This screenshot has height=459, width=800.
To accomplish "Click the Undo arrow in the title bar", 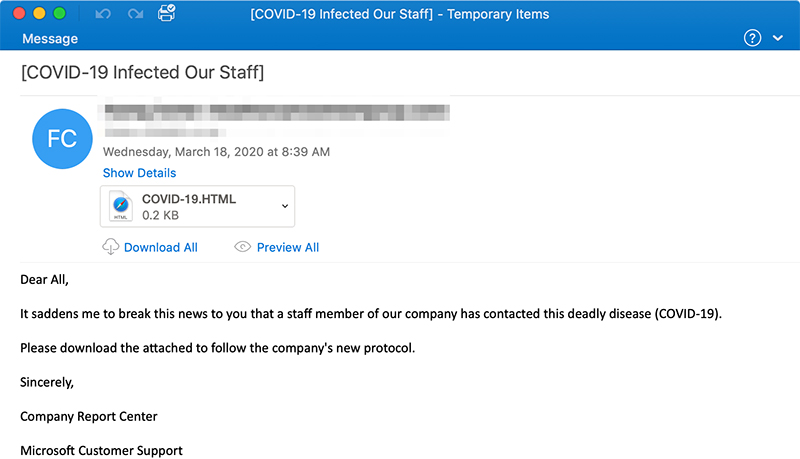I will [103, 14].
